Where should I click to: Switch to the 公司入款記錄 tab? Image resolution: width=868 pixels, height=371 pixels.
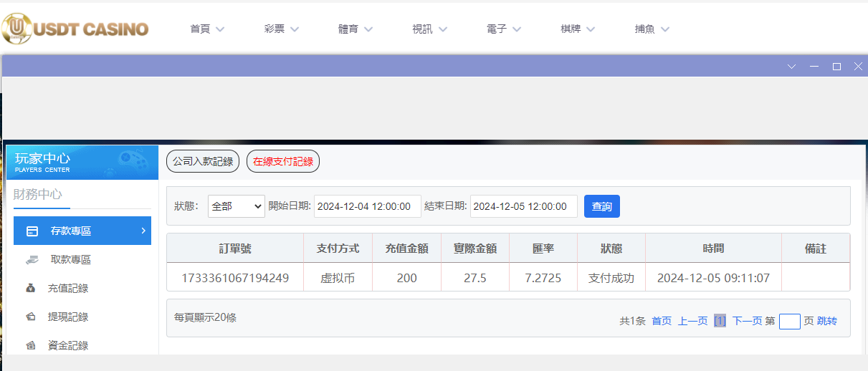point(203,161)
